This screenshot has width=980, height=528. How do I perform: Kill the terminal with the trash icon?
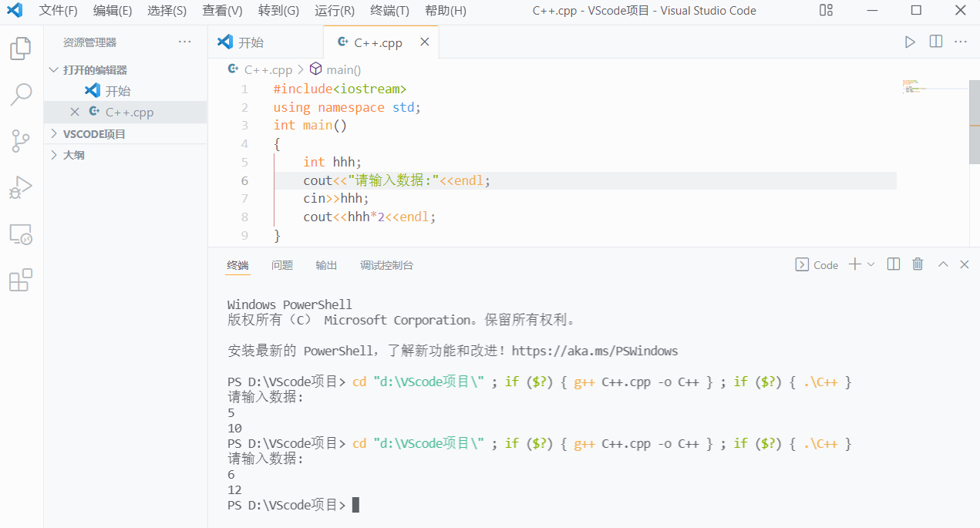917,264
